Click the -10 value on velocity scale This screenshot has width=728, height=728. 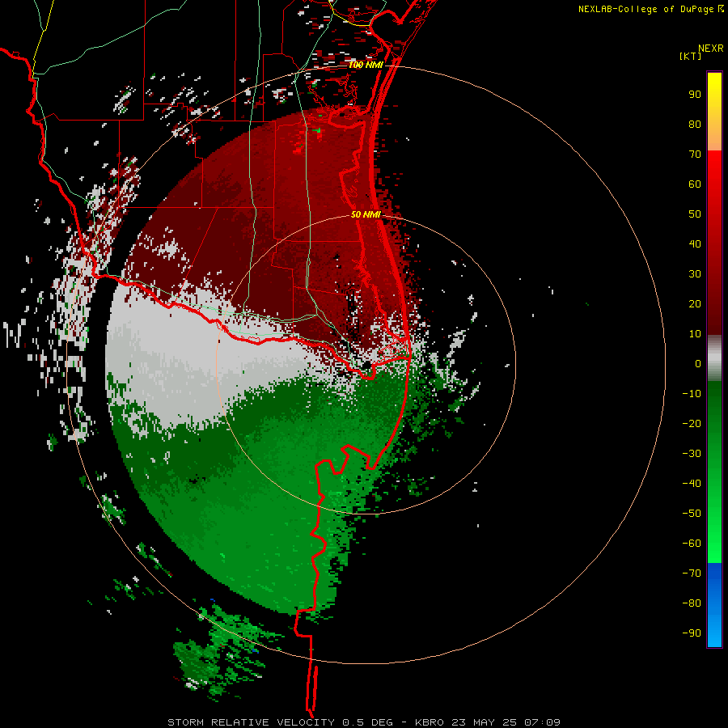tap(692, 394)
